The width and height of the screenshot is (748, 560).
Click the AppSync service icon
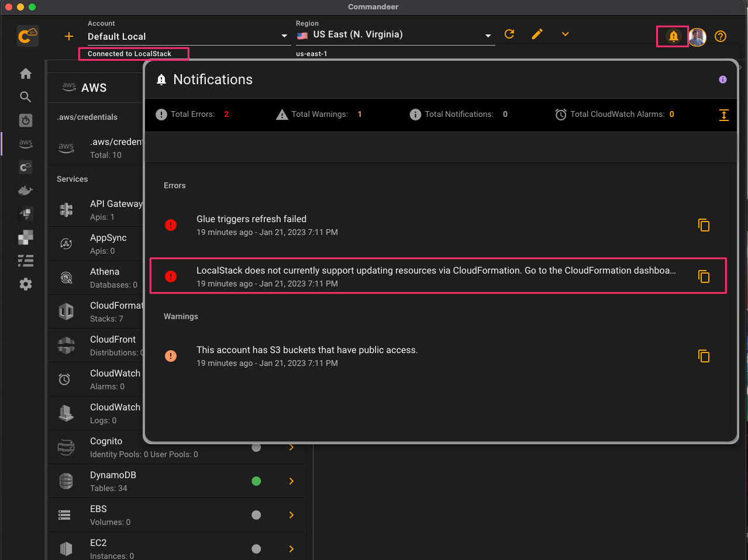(x=66, y=244)
